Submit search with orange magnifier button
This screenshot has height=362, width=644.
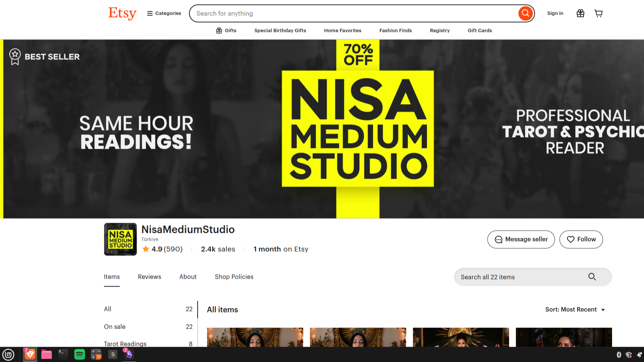(x=525, y=14)
